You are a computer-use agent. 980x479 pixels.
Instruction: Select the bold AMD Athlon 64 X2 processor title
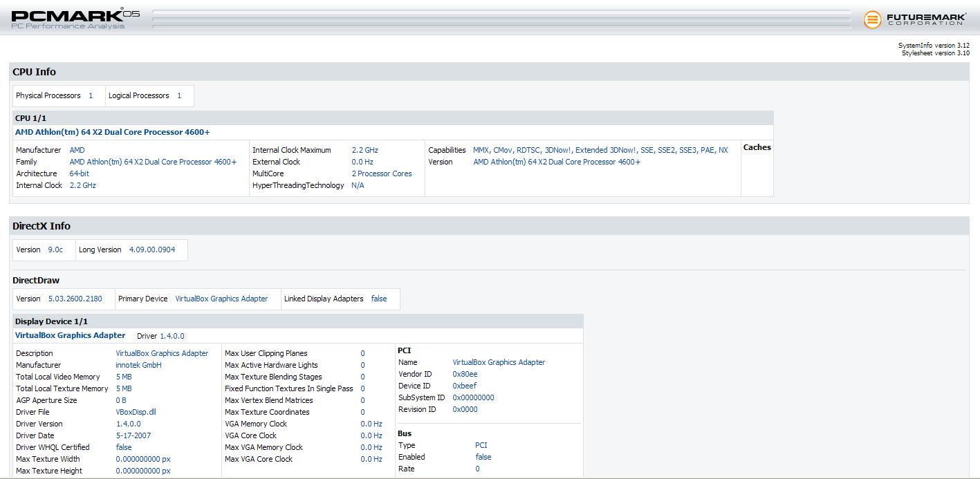pos(113,132)
